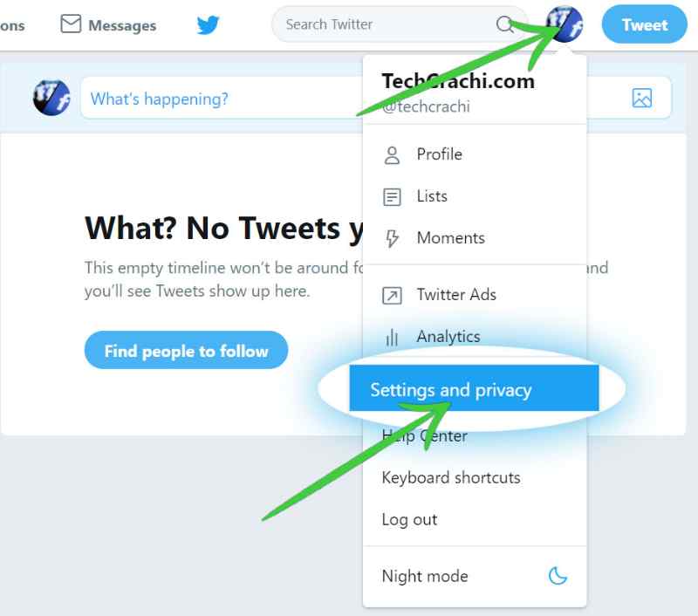Screen dimensions: 698x616
Task: Click the Analytics bar chart icon
Action: [392, 338]
